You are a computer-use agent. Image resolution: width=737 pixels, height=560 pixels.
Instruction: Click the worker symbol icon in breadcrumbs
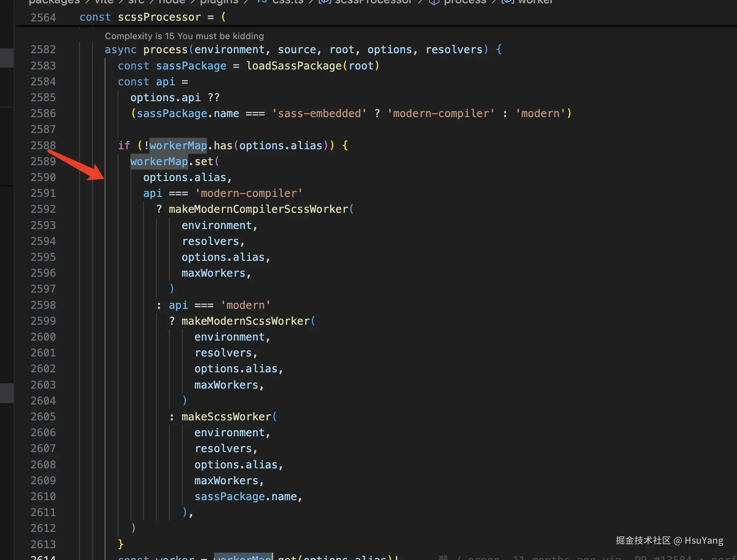[x=508, y=2]
